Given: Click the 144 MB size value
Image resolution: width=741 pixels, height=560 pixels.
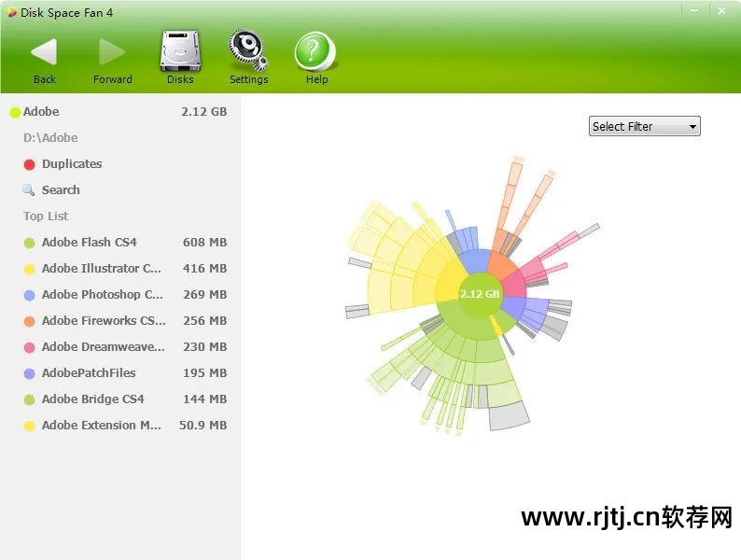Looking at the screenshot, I should [x=204, y=399].
